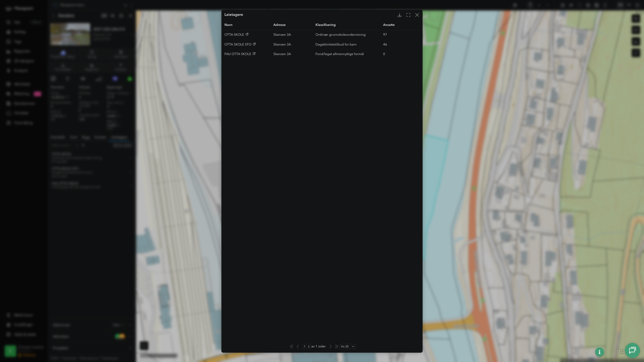Viewport: 644px width, 362px height.
Task: Select Skansen 3A address in OTTA SKOLE row
Action: coord(282,35)
